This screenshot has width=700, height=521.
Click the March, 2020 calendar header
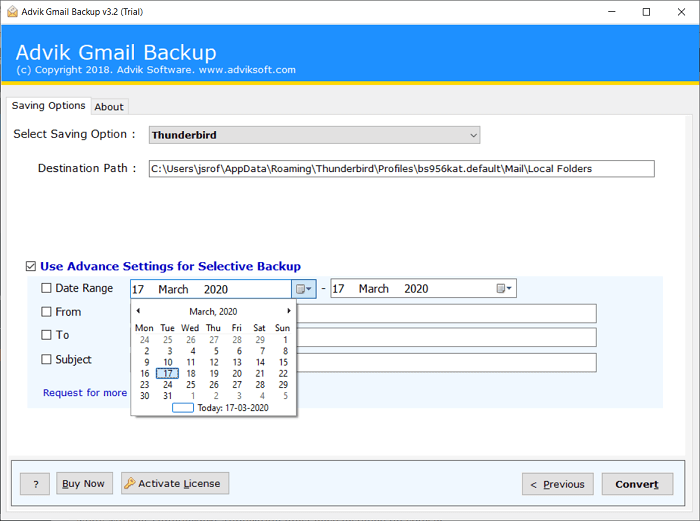click(213, 312)
